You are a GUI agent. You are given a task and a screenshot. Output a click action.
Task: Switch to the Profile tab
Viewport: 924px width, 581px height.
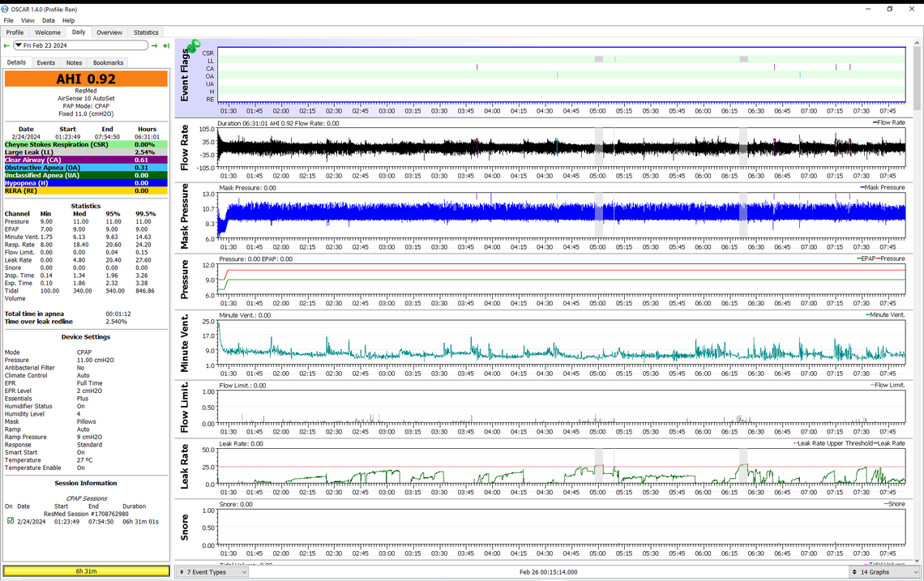coord(15,32)
